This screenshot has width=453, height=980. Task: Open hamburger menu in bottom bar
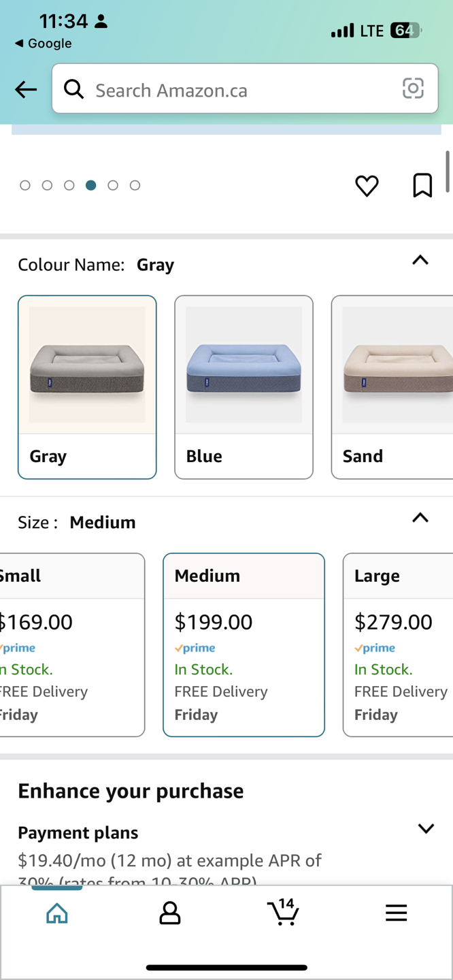[396, 913]
